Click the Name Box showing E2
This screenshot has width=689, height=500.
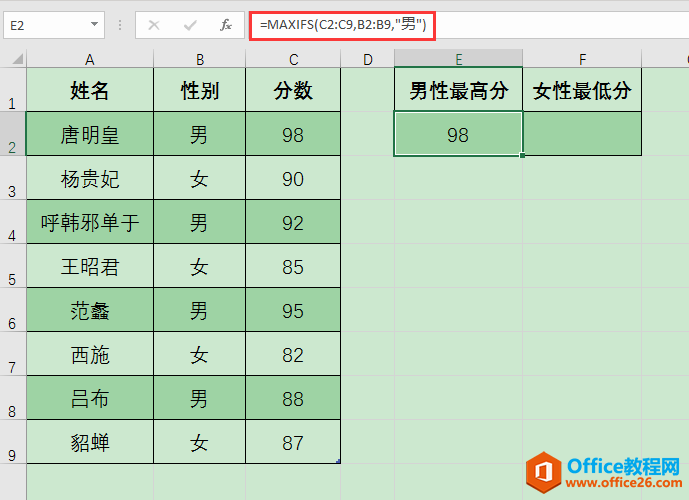(x=54, y=25)
